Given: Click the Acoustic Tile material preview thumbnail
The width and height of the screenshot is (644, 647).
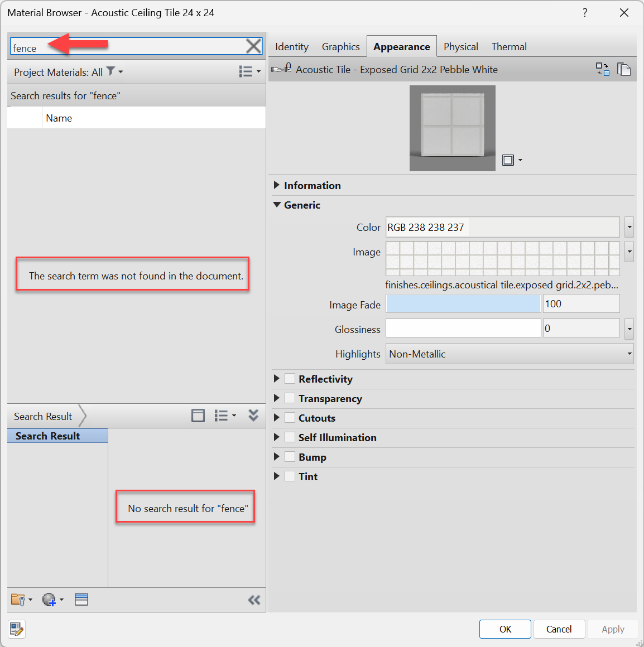Looking at the screenshot, I should (452, 128).
